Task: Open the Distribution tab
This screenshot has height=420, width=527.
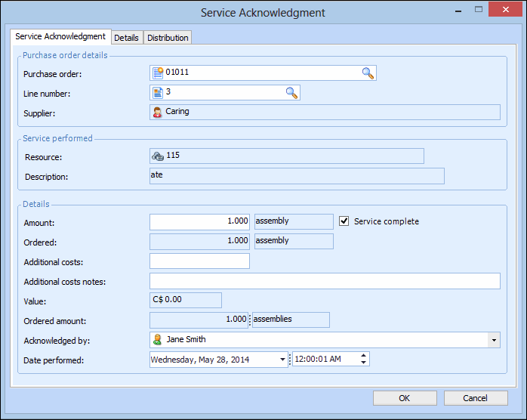Action: click(168, 38)
